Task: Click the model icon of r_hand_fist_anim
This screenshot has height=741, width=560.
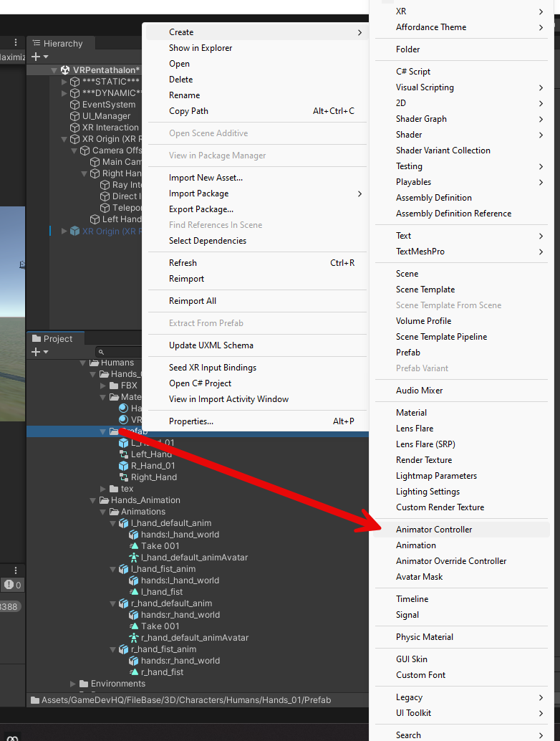Action: (123, 649)
